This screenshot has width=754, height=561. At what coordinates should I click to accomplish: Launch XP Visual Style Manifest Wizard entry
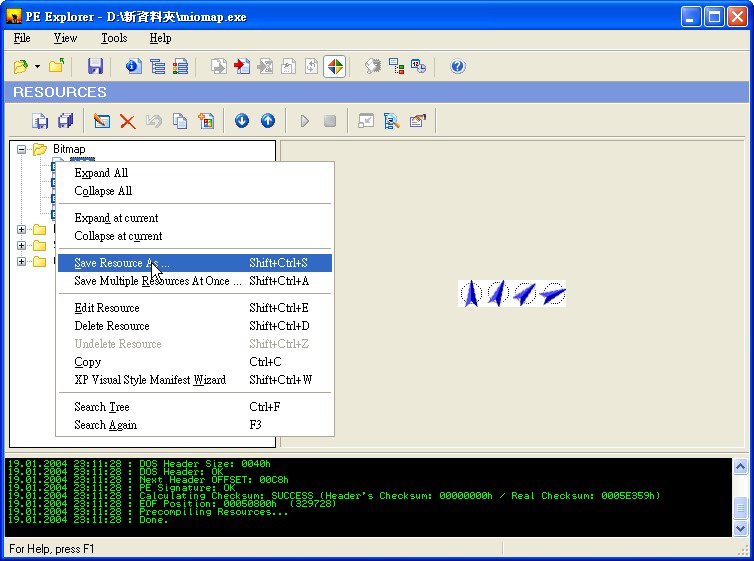point(195,380)
